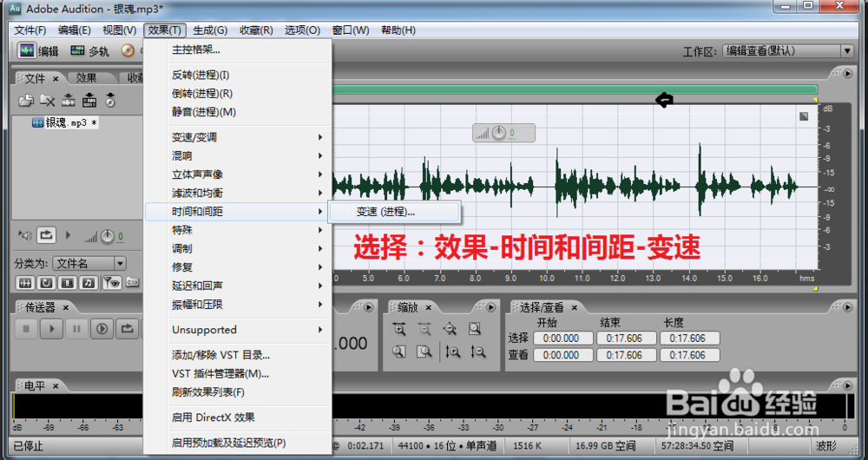Click the zoom to selection icon
868x460 pixels.
coord(475,329)
